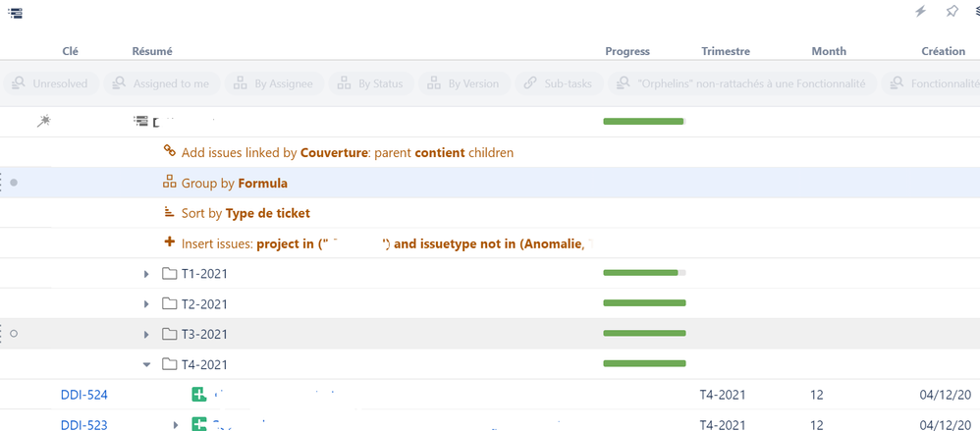Viewport: 980px width, 431px height.
Task: Apply the By Status quick transformation
Action: (x=371, y=83)
